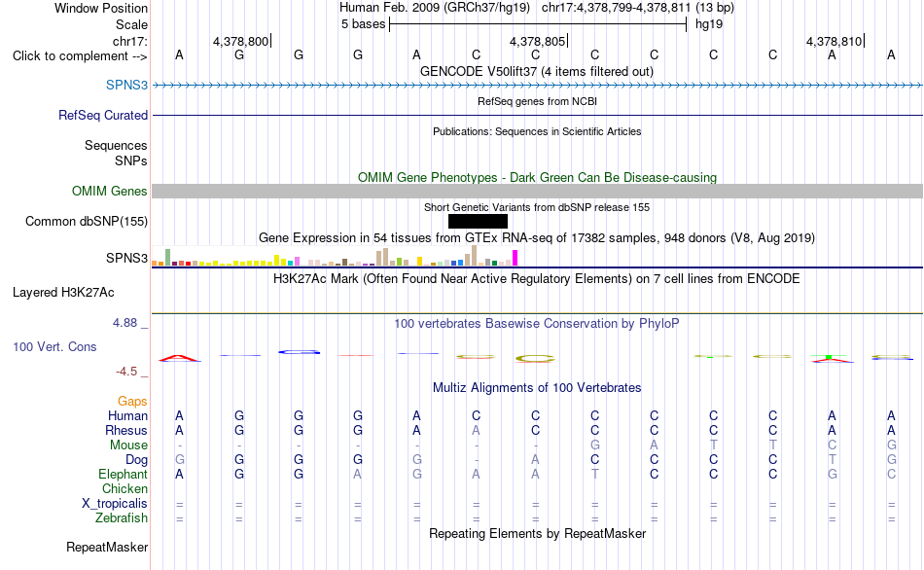The height and width of the screenshot is (570, 924).
Task: Click the GTEx Gene Expression track title
Action: (537, 238)
